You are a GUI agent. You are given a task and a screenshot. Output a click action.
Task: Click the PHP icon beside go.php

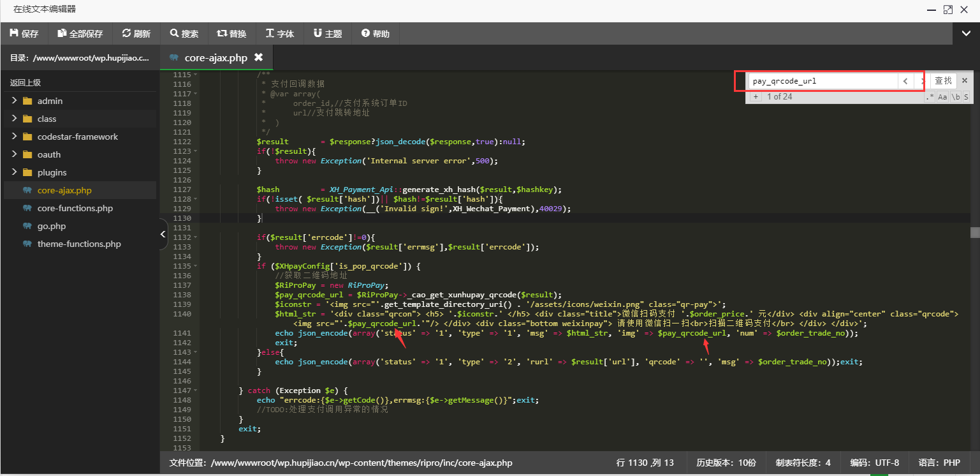27,226
